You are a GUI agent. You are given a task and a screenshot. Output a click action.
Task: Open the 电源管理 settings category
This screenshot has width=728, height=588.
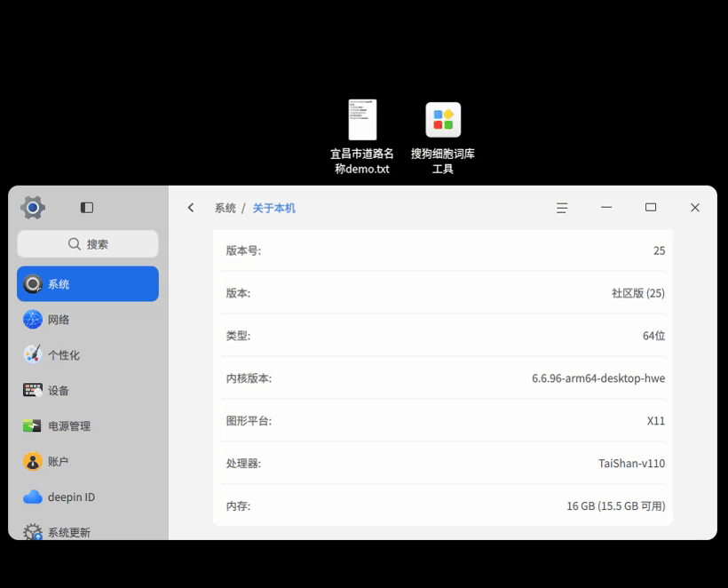tap(88, 426)
